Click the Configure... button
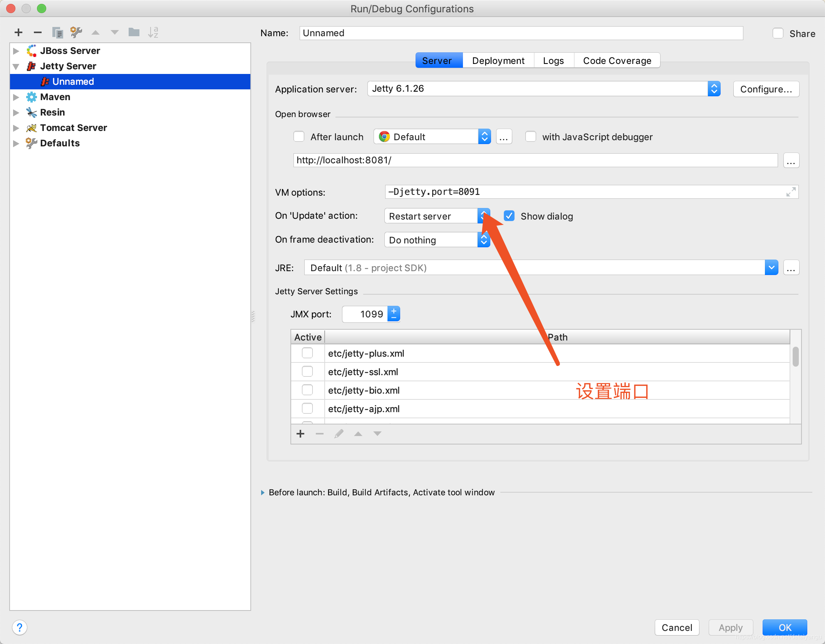The image size is (825, 644). [766, 89]
